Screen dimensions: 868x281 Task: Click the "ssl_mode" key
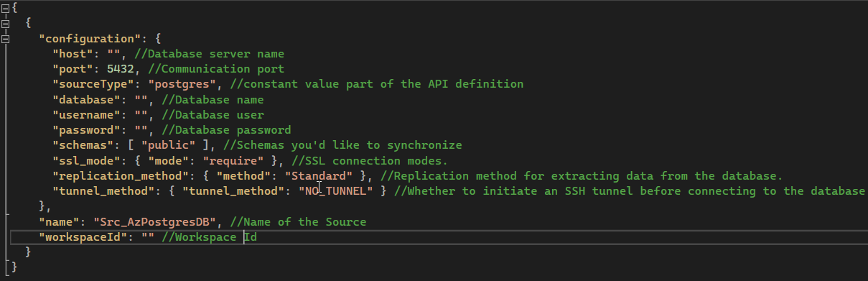pyautogui.click(x=83, y=160)
